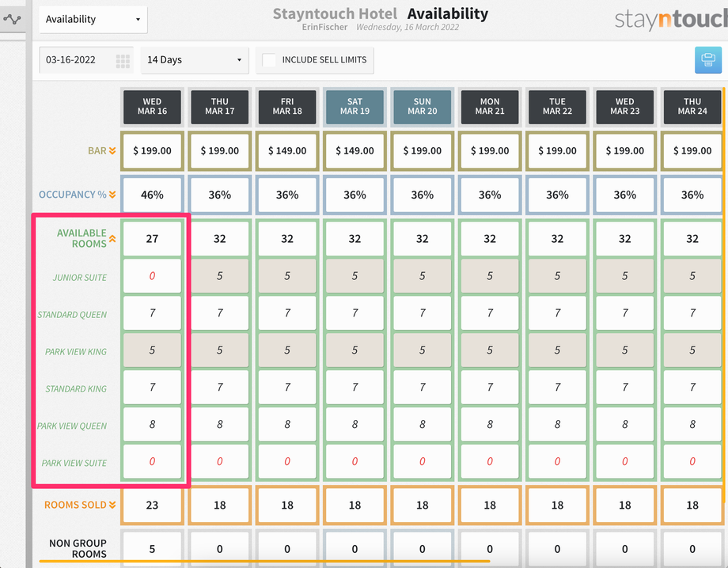728x568 pixels.
Task: Click the 46% occupancy cell
Action: [x=152, y=195]
